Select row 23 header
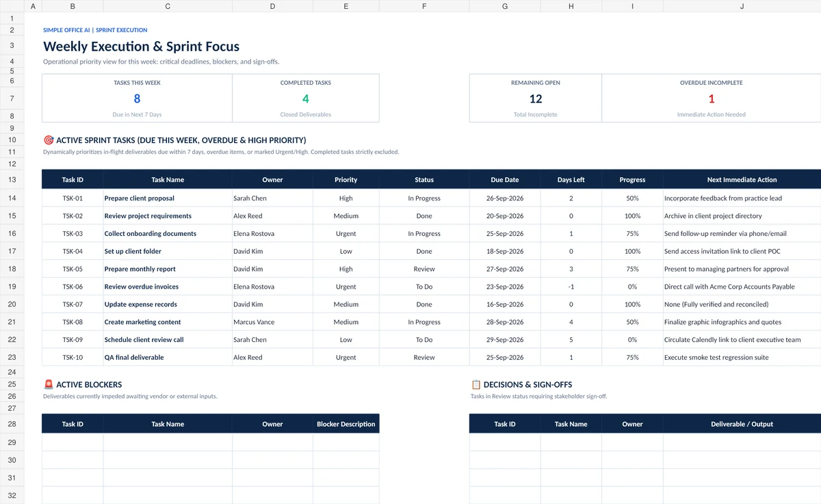The height and width of the screenshot is (504, 821). pos(12,358)
